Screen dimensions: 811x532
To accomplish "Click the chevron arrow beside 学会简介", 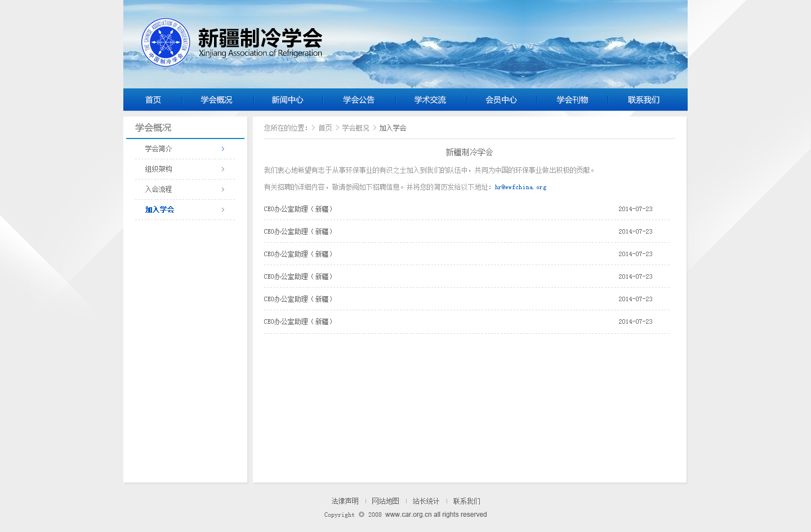I will 223,149.
